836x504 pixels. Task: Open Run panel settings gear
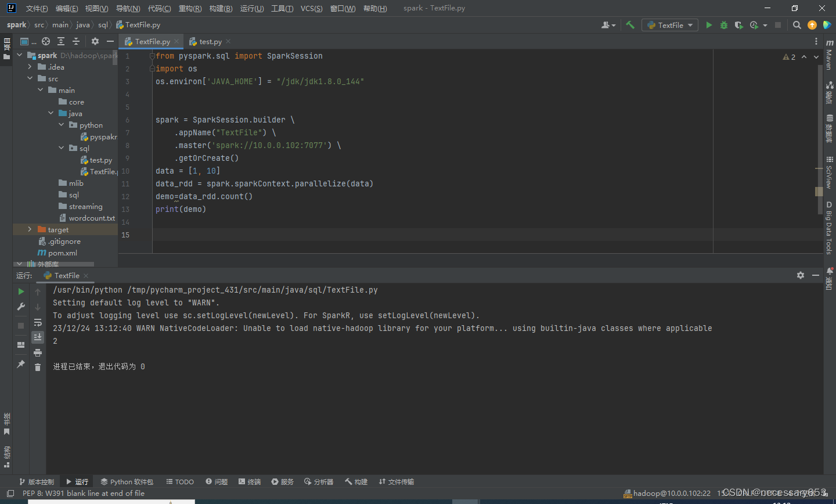(x=801, y=275)
